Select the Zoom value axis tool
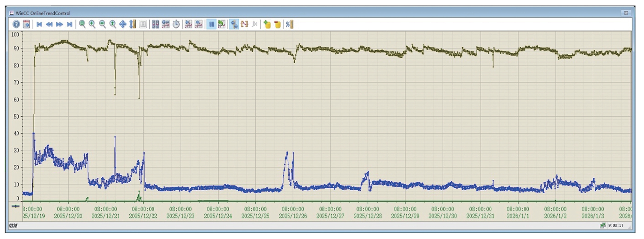Viewport: 644px width, 239px height. click(x=113, y=24)
